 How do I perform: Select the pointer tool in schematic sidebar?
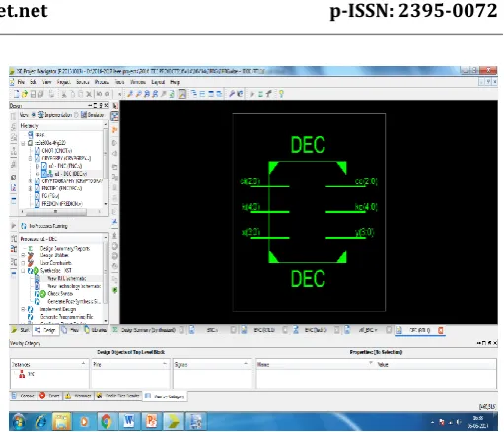point(115,106)
